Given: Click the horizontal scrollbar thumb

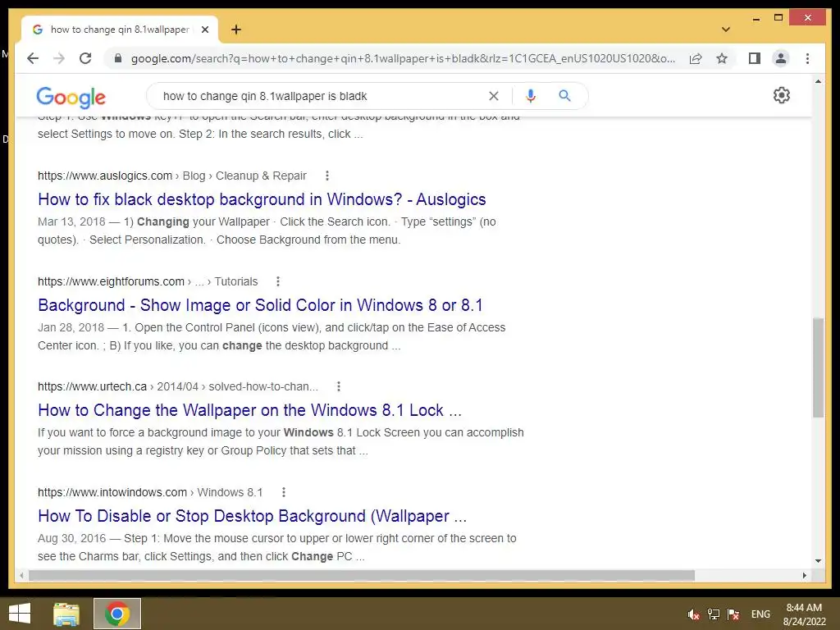Looking at the screenshot, I should point(362,575).
